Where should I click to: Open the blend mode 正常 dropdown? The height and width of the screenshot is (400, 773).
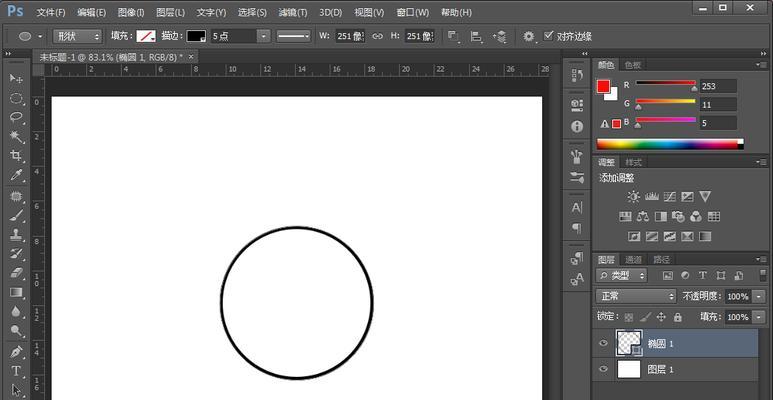pos(636,296)
